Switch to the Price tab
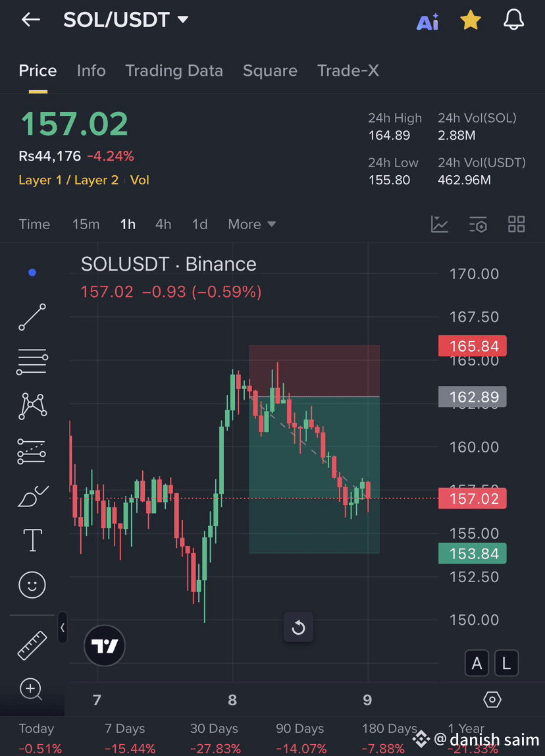The image size is (545, 756). point(38,71)
